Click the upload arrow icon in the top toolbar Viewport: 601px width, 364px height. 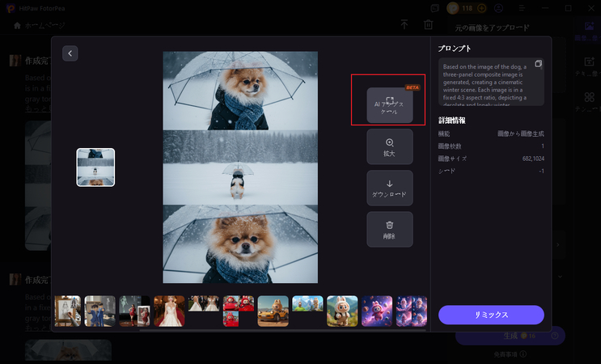(x=404, y=25)
